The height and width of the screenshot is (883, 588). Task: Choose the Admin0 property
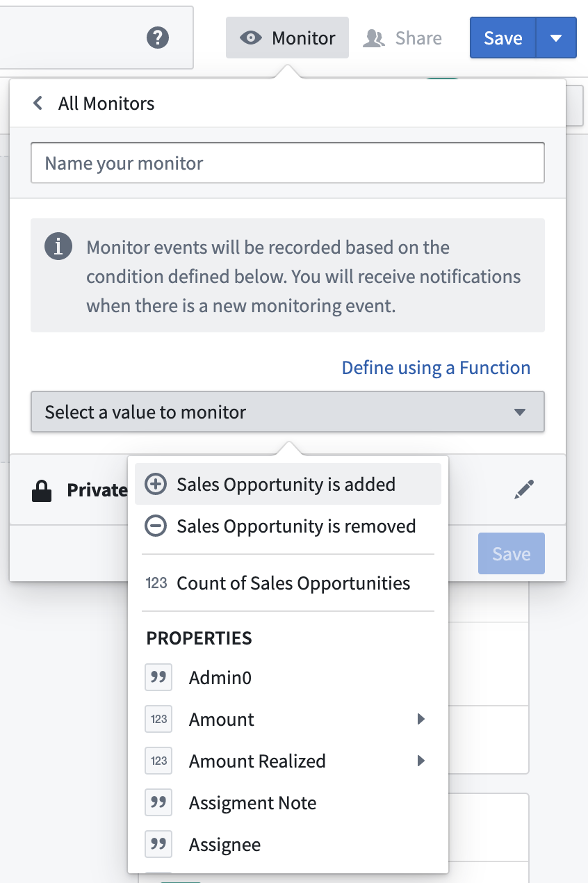(288, 677)
